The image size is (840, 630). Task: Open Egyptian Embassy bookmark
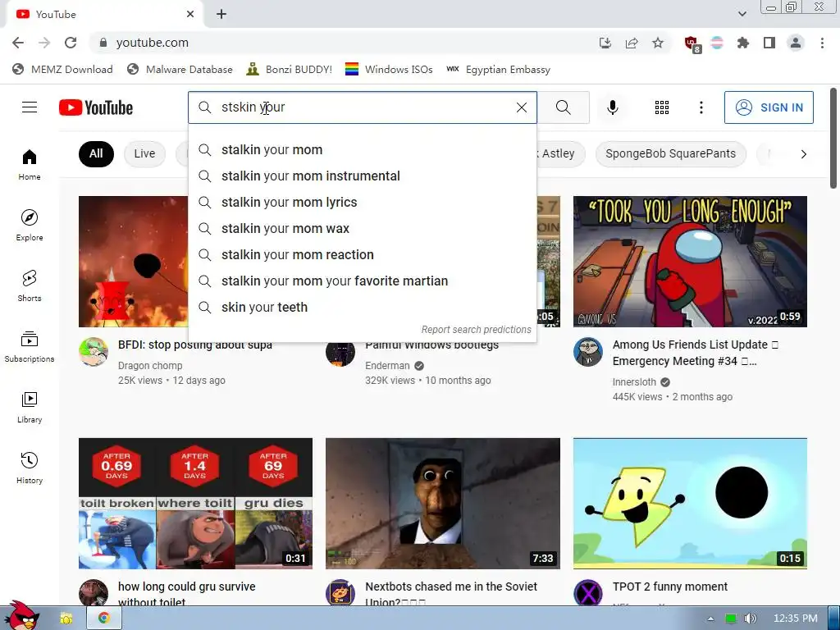click(498, 70)
